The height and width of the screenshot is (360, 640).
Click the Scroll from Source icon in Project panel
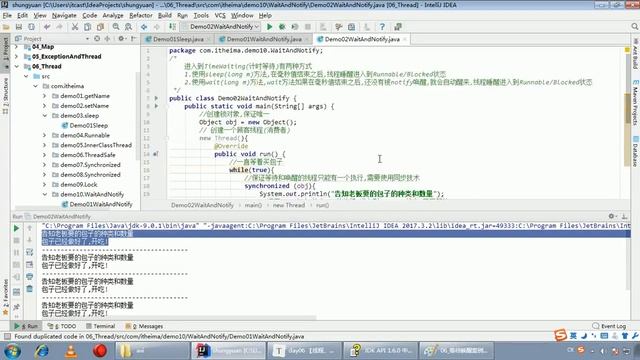97,39
